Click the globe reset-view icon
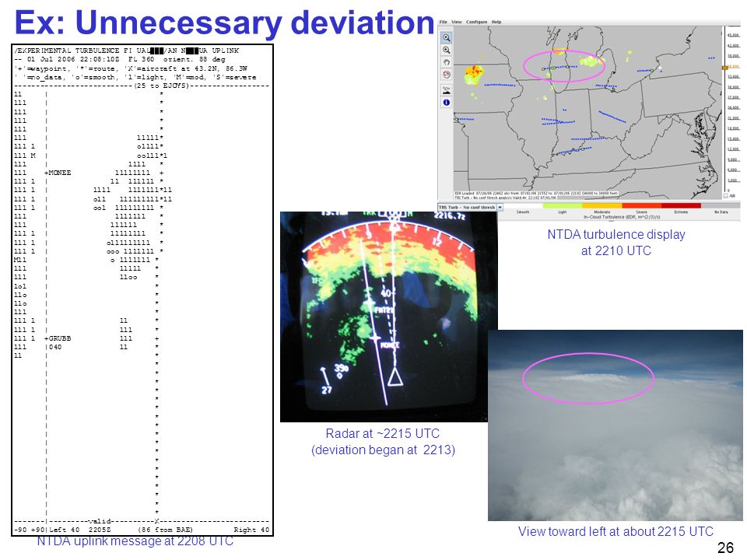The image size is (747, 560). point(447,75)
